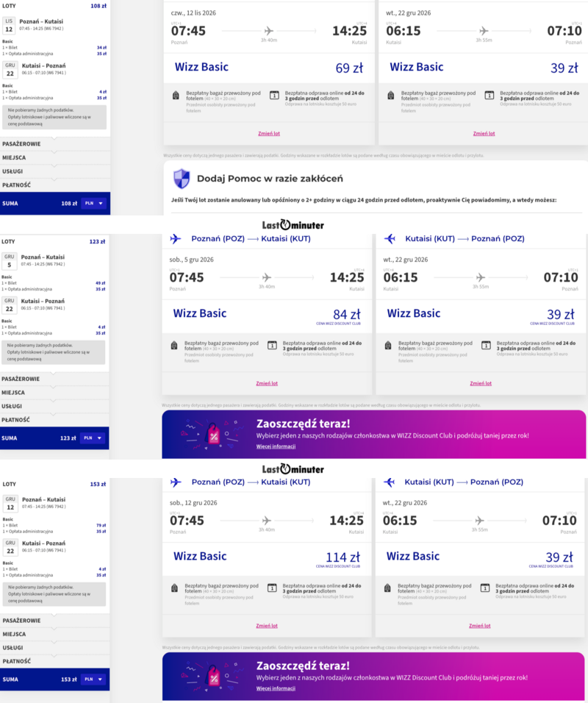
Task: Click the calendar check-in icon in the 84 zł flight card
Action: click(272, 345)
